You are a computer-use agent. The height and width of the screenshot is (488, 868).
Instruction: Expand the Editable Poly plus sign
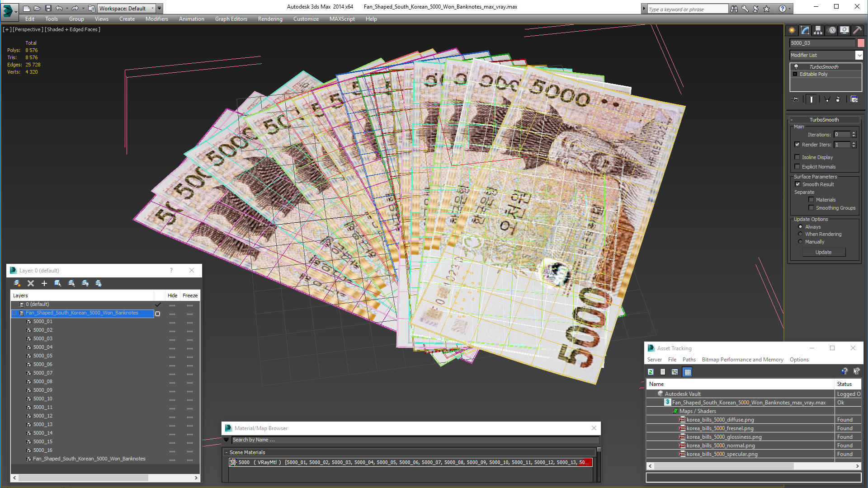coord(795,74)
